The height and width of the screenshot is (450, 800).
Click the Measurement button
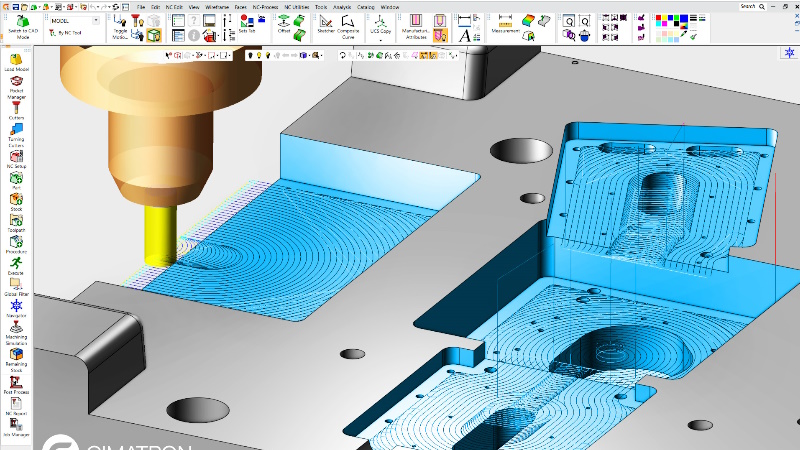505,24
